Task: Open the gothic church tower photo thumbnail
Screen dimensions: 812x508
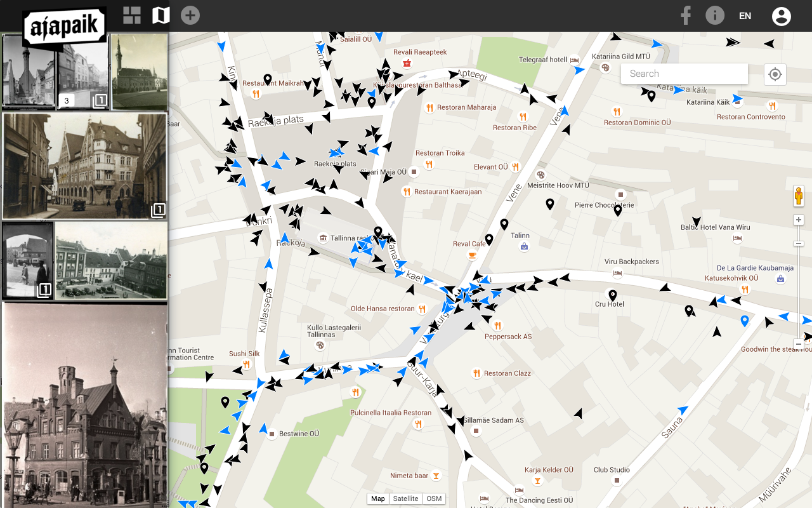Action: tap(29, 71)
